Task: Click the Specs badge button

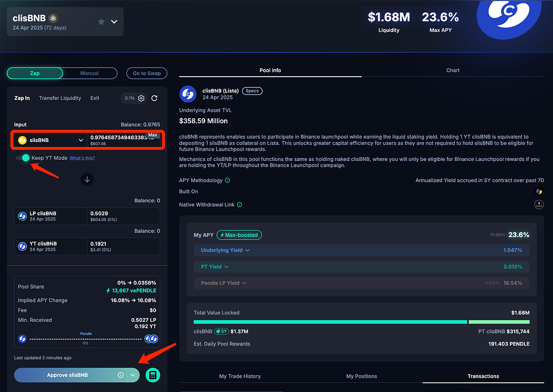Action: pos(252,91)
